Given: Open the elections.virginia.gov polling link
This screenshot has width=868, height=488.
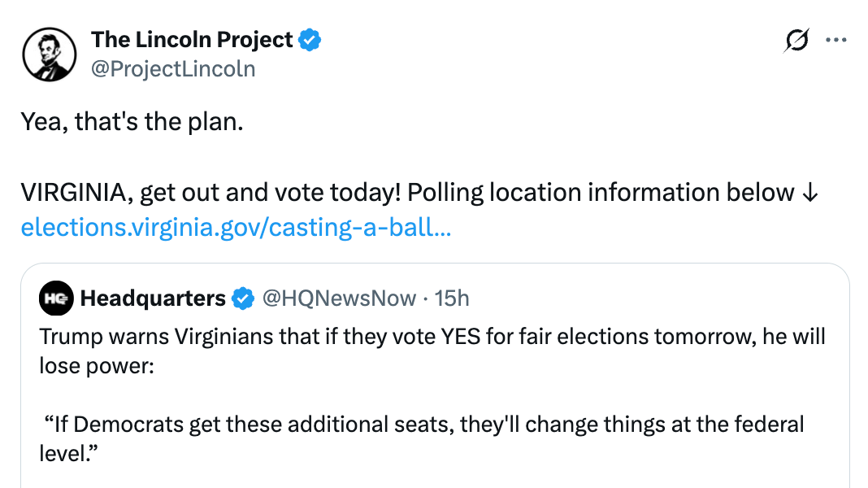Looking at the screenshot, I should (236, 227).
